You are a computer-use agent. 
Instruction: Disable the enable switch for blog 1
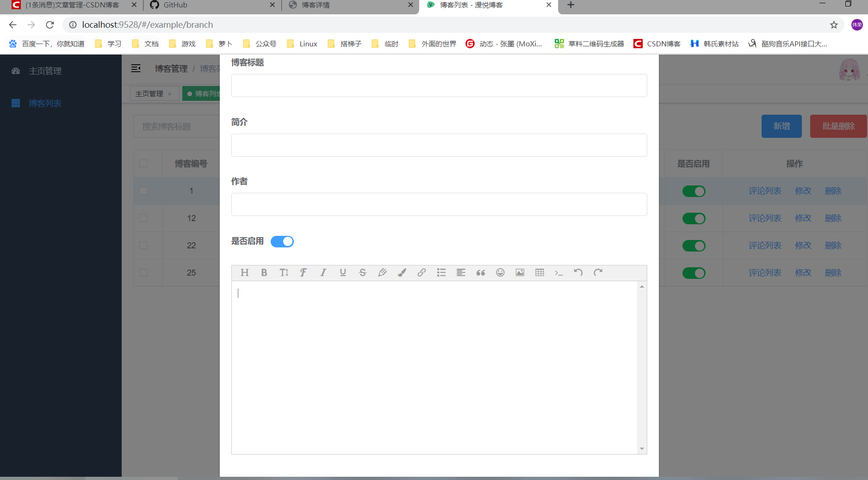(x=694, y=191)
